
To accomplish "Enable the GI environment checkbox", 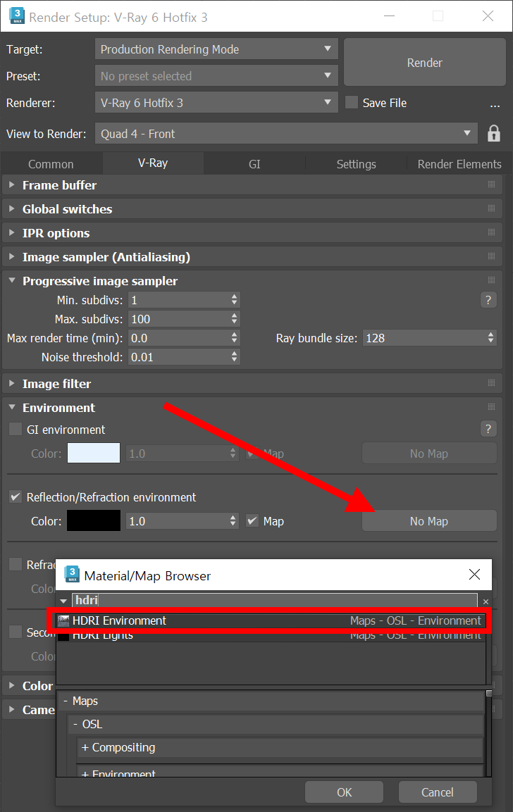I will [16, 429].
